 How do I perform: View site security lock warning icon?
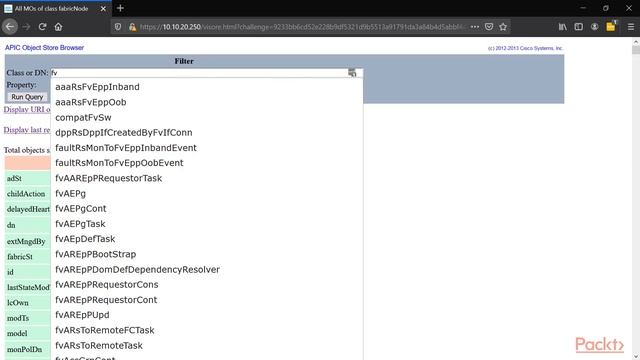[x=132, y=27]
